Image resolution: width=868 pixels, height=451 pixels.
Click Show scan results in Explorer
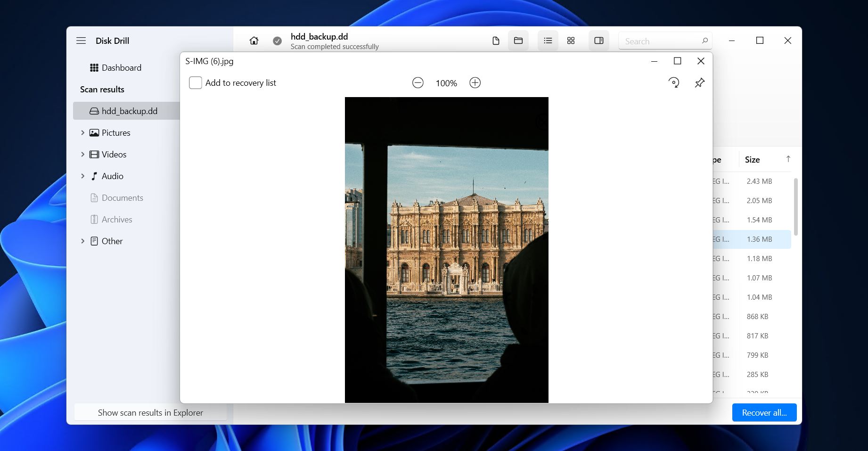click(150, 413)
